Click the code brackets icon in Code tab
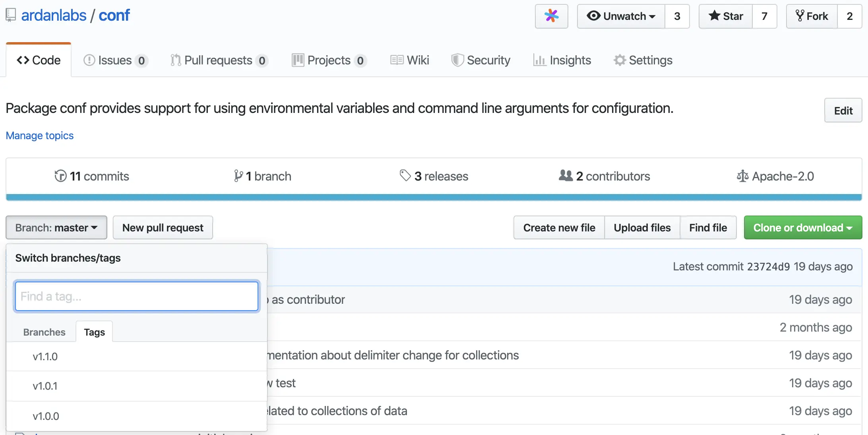Viewport: 868px width, 435px height. [23, 60]
